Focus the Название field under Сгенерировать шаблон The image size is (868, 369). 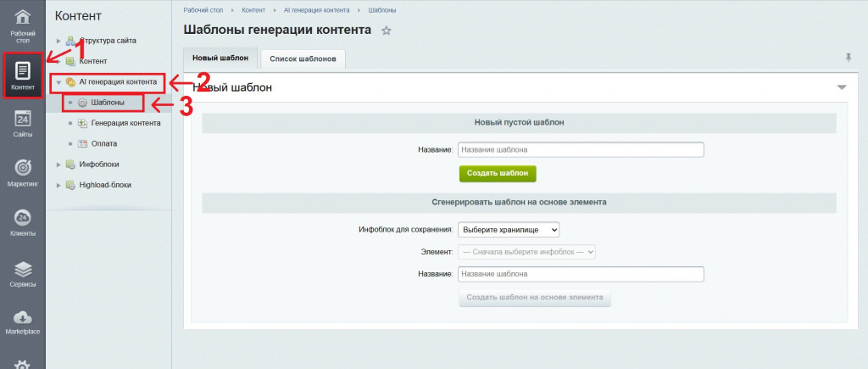click(581, 274)
